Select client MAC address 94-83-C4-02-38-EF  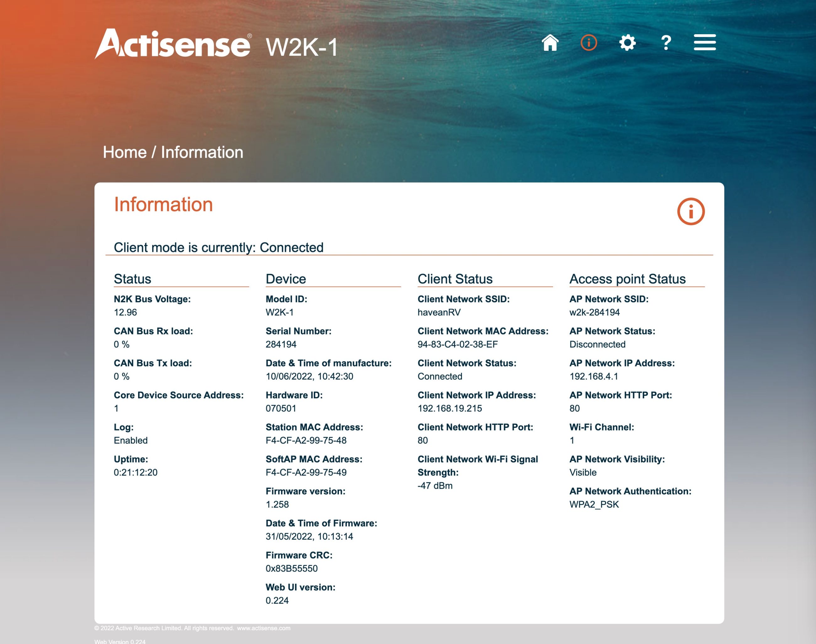[458, 344]
